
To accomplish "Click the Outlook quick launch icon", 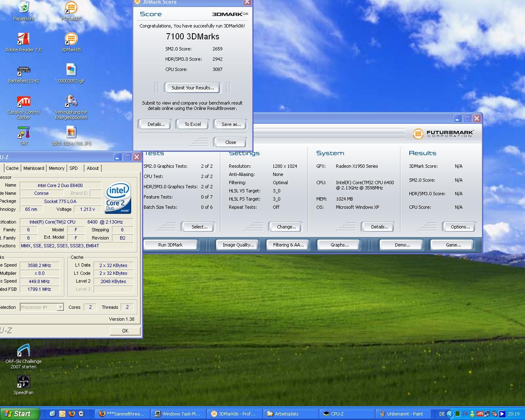I will coord(62,414).
